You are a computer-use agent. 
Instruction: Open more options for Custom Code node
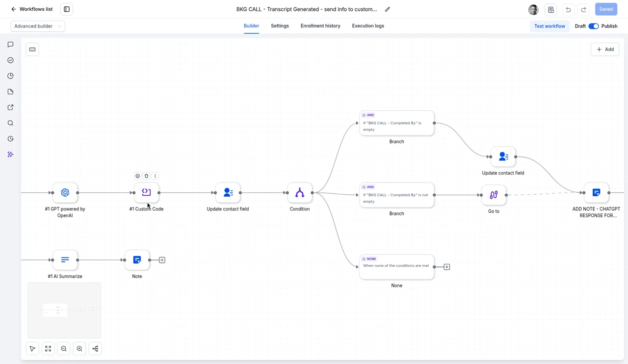[x=155, y=176]
